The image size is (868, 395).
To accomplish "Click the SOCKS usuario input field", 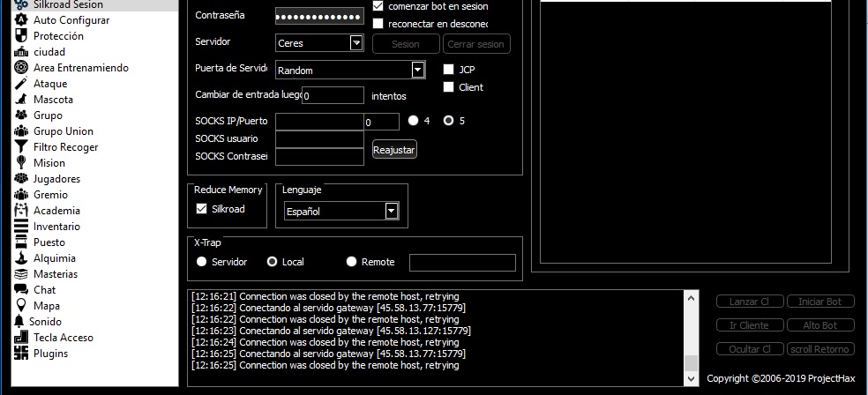I will click(319, 139).
